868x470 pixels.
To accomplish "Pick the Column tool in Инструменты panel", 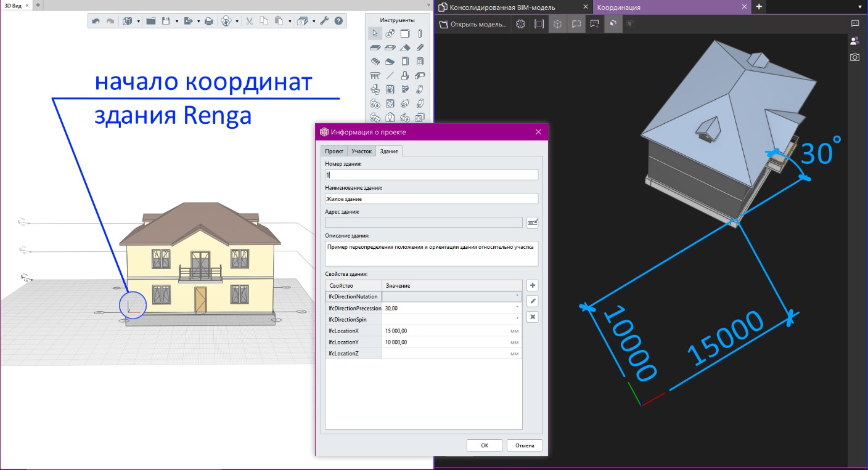I will coord(420,33).
